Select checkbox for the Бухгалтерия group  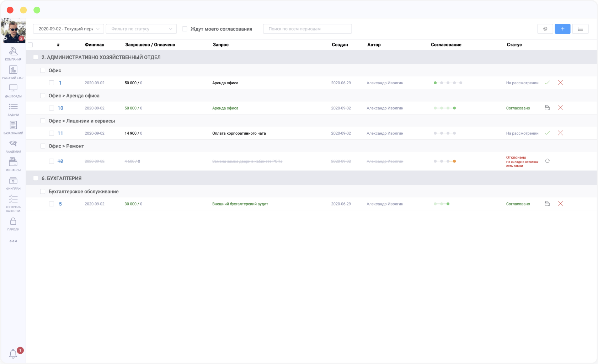pos(36,178)
